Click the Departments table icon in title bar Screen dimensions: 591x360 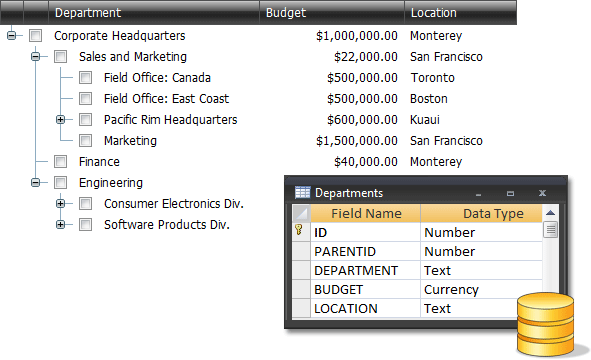tap(302, 193)
